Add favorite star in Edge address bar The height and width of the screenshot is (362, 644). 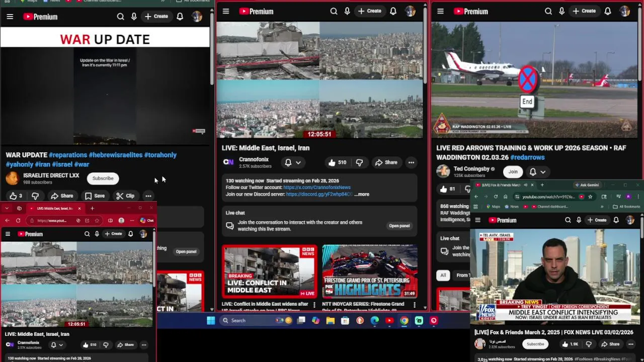[97, 221]
